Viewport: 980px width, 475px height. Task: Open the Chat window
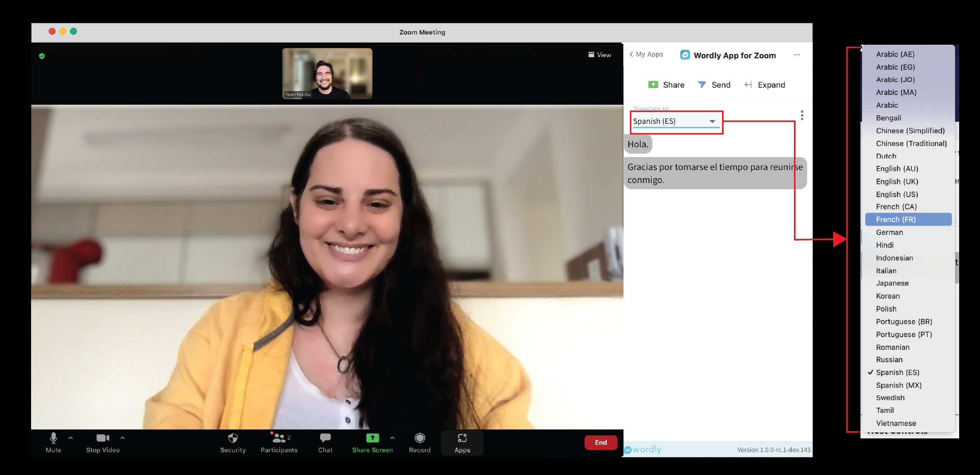coord(325,443)
